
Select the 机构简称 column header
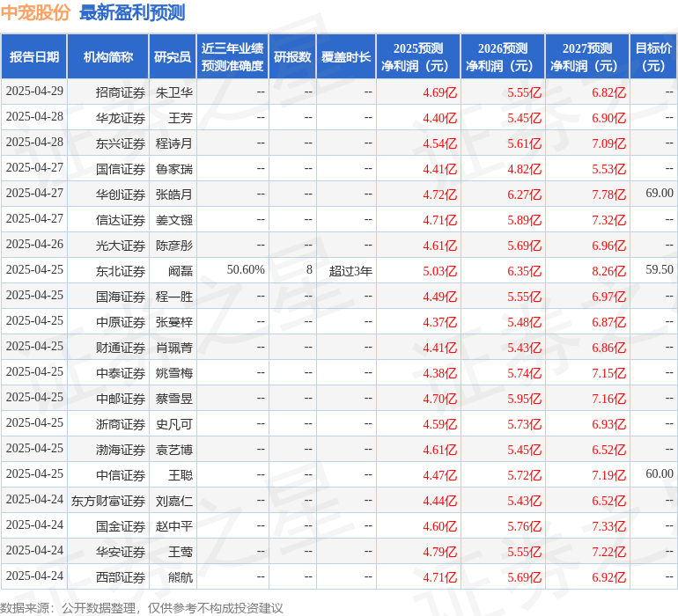point(108,56)
